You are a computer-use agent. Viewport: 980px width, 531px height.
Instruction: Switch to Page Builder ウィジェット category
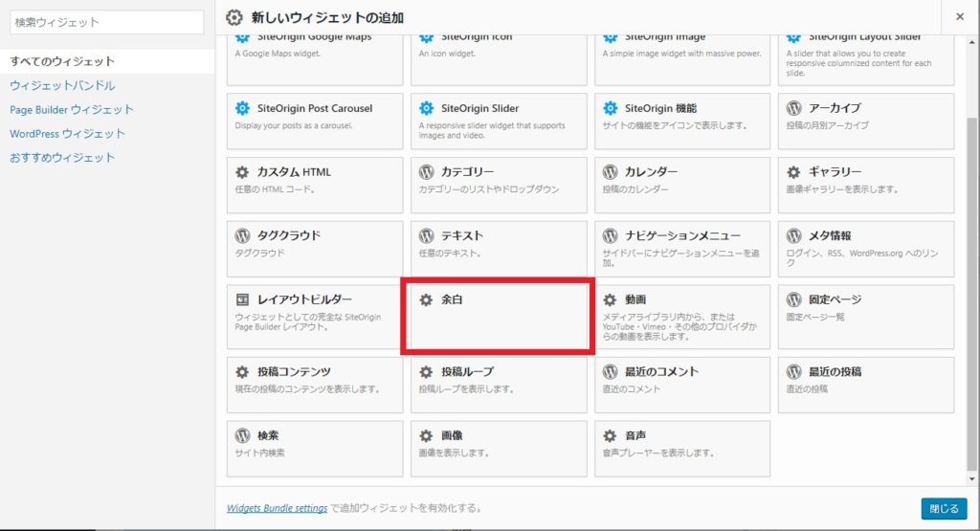coord(72,109)
